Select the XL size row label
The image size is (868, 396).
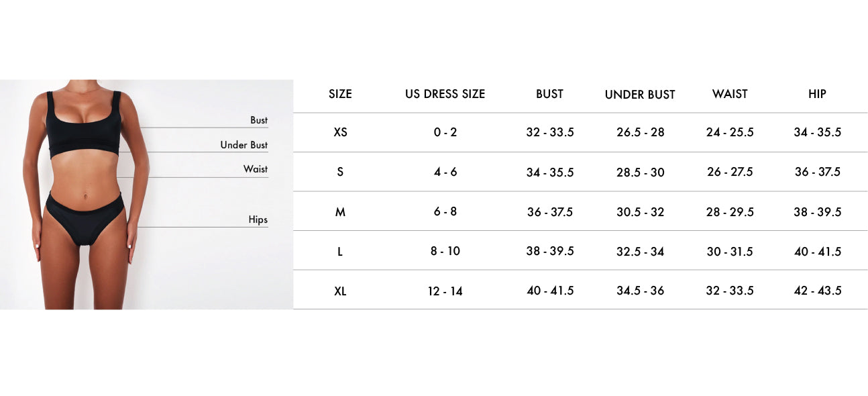[x=340, y=291]
